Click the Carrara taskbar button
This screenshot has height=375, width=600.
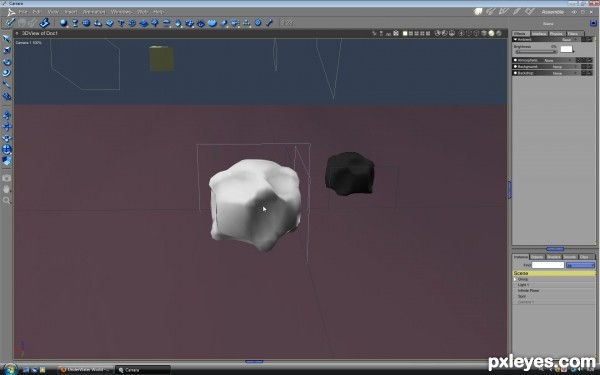pyautogui.click(x=142, y=370)
